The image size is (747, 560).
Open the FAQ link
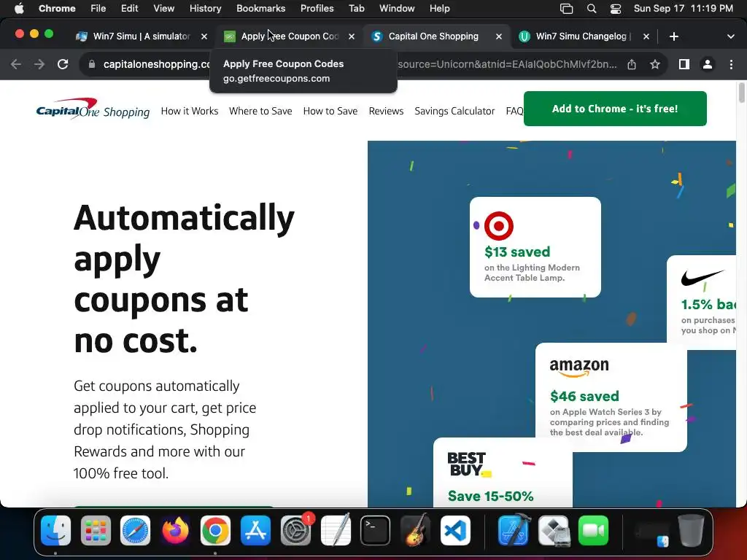tap(514, 111)
